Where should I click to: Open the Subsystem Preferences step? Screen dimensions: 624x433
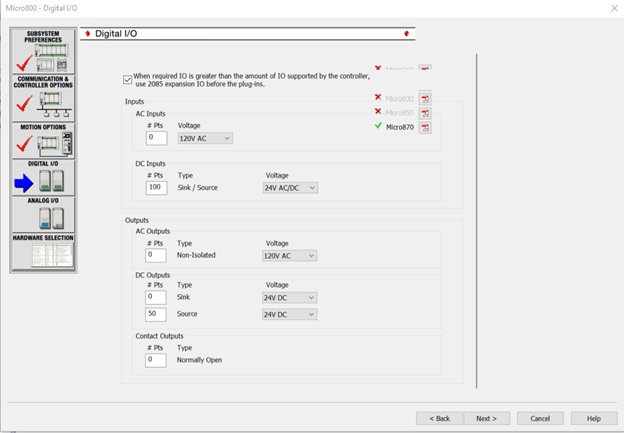(43, 51)
